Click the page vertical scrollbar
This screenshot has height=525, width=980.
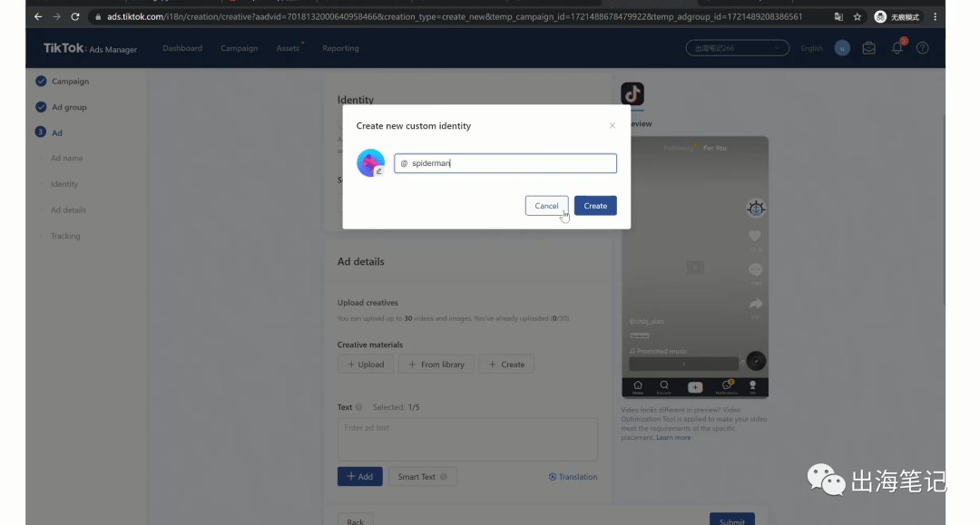(x=944, y=209)
